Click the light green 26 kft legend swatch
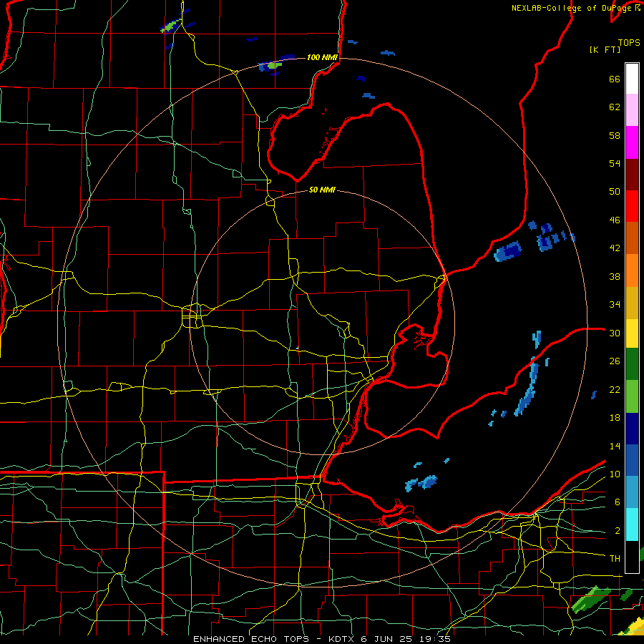644x644 pixels. click(632, 396)
